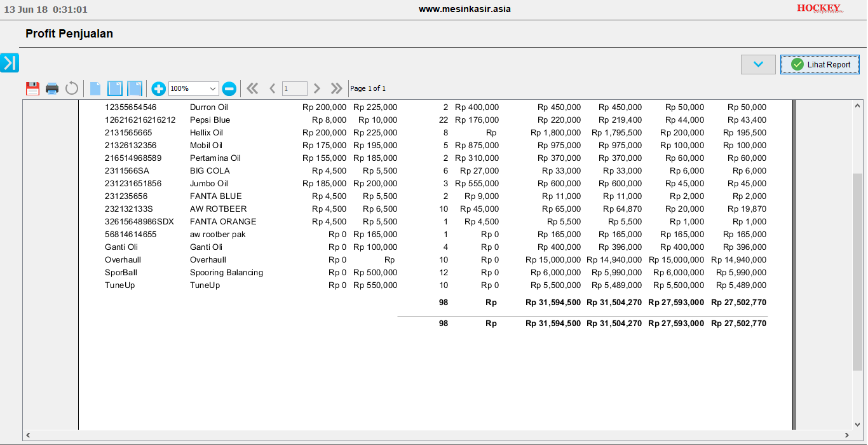This screenshot has width=868, height=445.
Task: Go to the next page
Action: [x=317, y=88]
